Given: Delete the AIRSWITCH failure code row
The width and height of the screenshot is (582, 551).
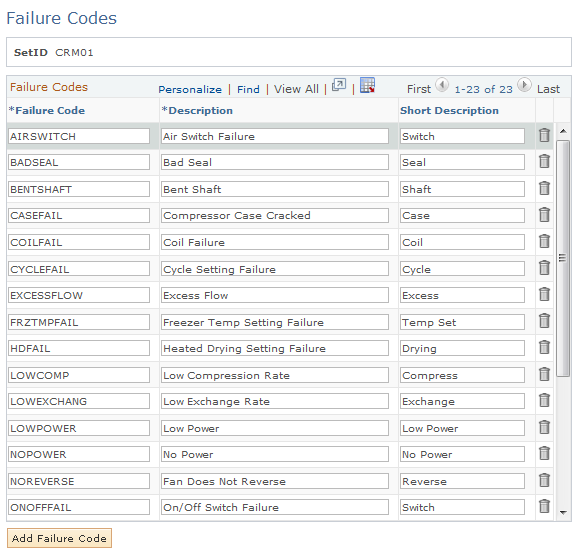Looking at the screenshot, I should [x=544, y=135].
